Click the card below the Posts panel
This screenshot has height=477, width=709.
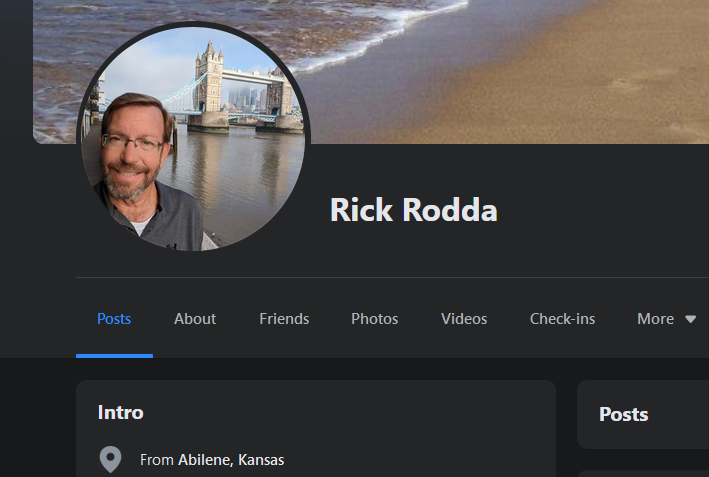643,473
